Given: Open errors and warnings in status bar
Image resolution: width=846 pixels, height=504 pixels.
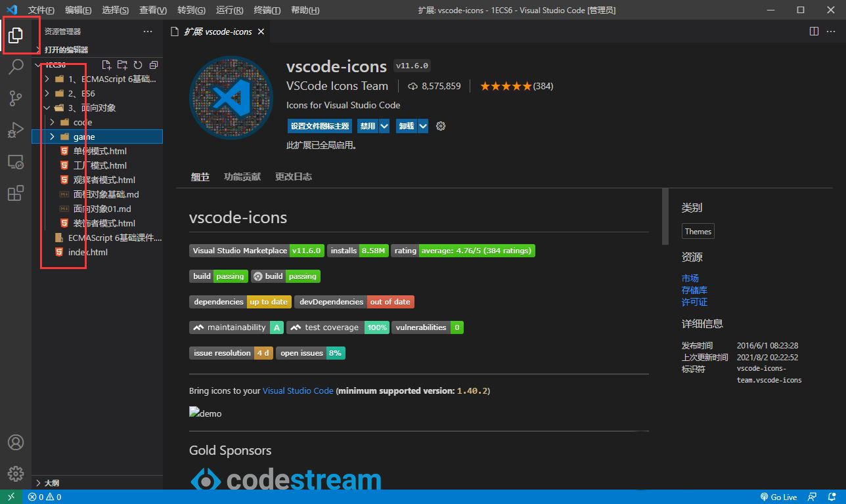Looking at the screenshot, I should coord(45,497).
